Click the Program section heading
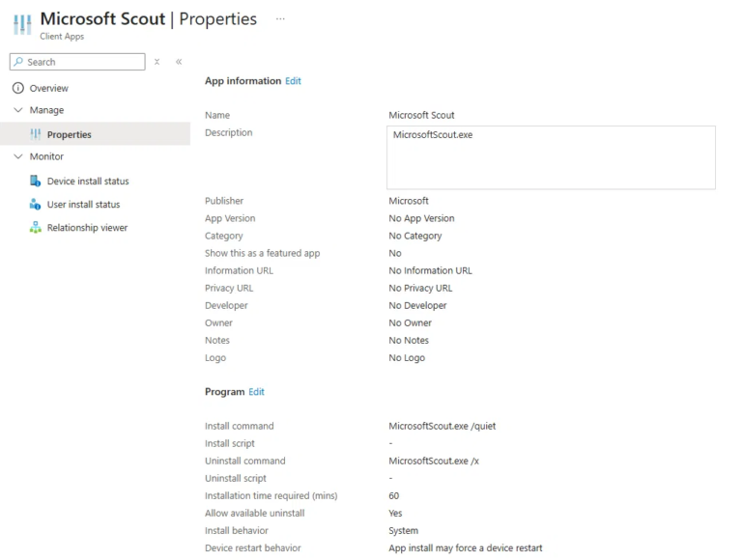The height and width of the screenshot is (560, 742). [x=224, y=392]
